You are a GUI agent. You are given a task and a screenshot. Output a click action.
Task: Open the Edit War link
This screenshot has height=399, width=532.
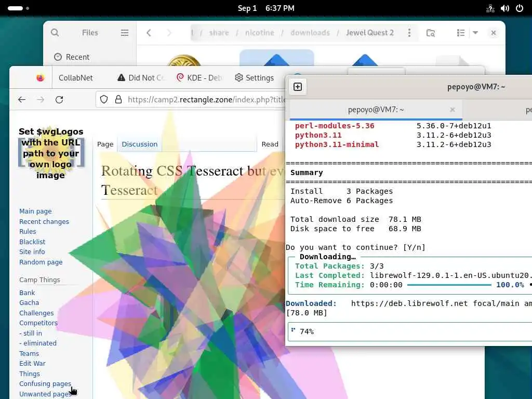[x=32, y=363]
